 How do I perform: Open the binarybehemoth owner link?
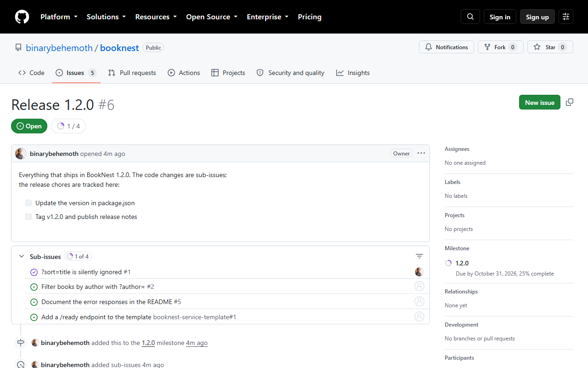point(59,47)
